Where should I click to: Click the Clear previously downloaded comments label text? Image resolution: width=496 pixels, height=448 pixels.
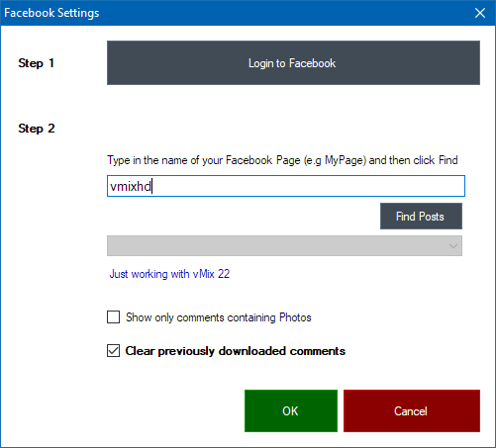236,351
